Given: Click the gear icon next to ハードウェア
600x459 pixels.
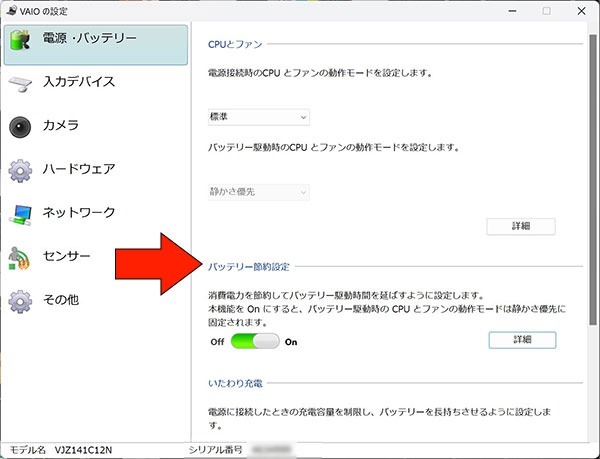Looking at the screenshot, I should click(20, 171).
